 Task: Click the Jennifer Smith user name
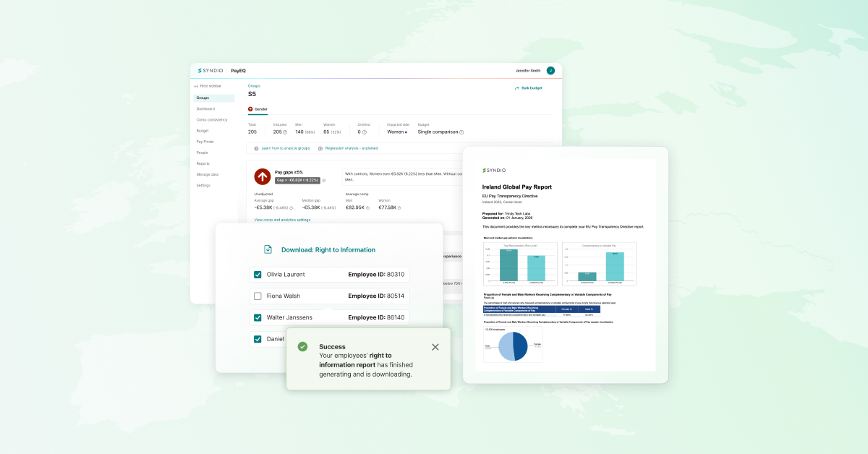click(x=528, y=71)
